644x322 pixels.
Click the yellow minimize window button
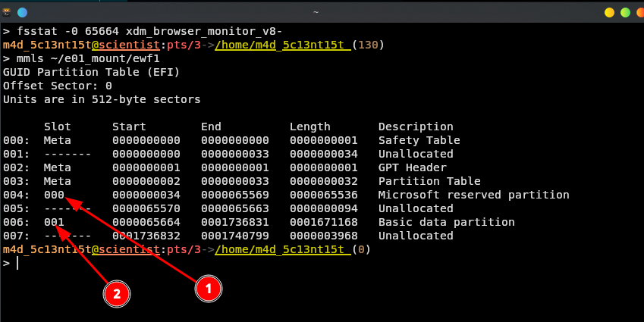pos(609,13)
